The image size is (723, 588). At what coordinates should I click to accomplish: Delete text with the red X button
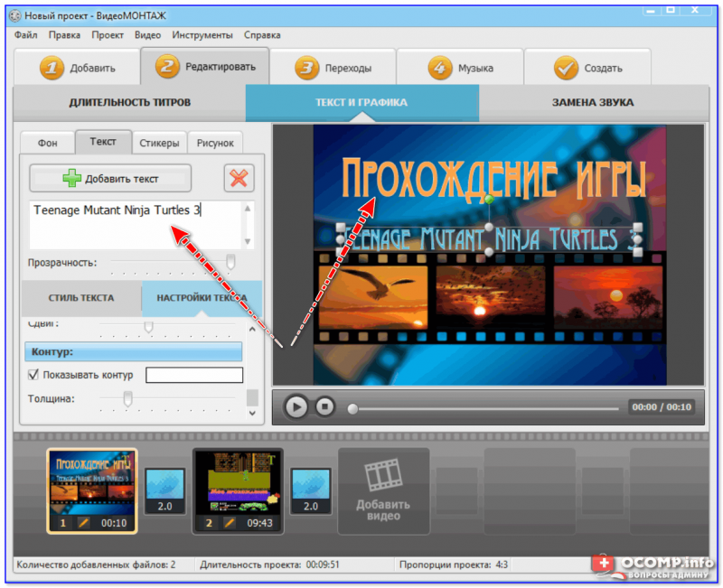click(239, 178)
